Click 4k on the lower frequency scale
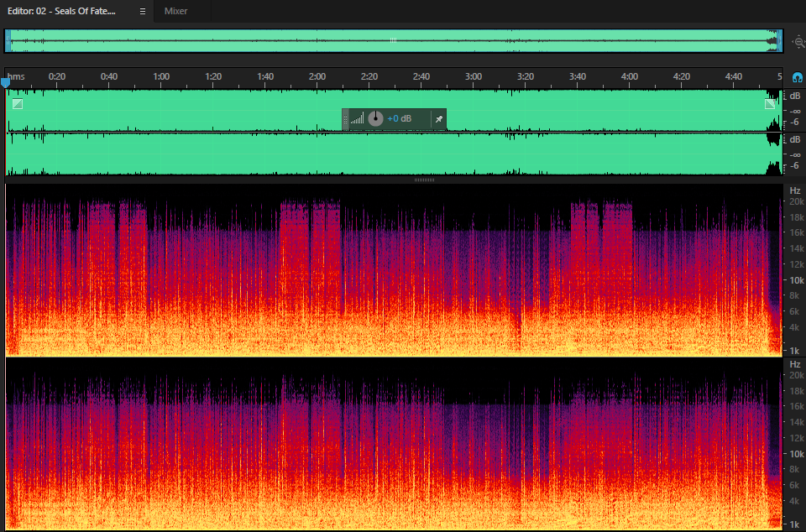The width and height of the screenshot is (806, 532). 794,501
